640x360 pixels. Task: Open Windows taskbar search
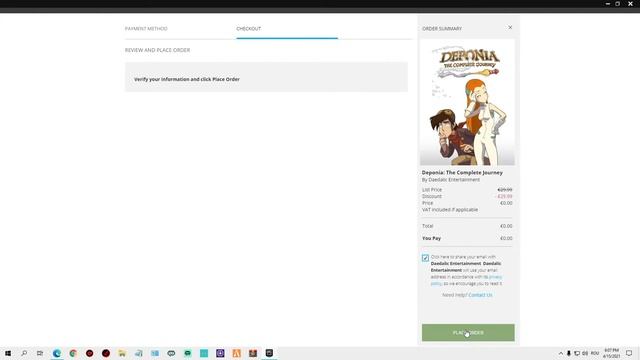pyautogui.click(x=24, y=353)
